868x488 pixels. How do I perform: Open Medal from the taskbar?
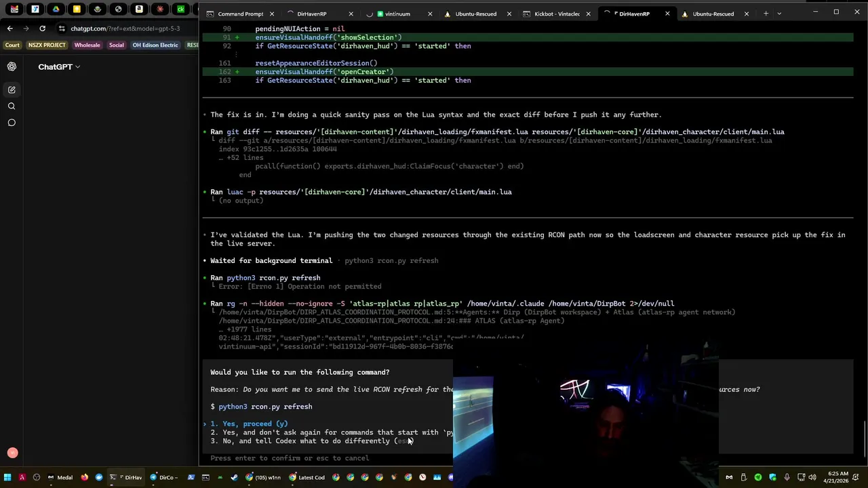click(x=60, y=477)
